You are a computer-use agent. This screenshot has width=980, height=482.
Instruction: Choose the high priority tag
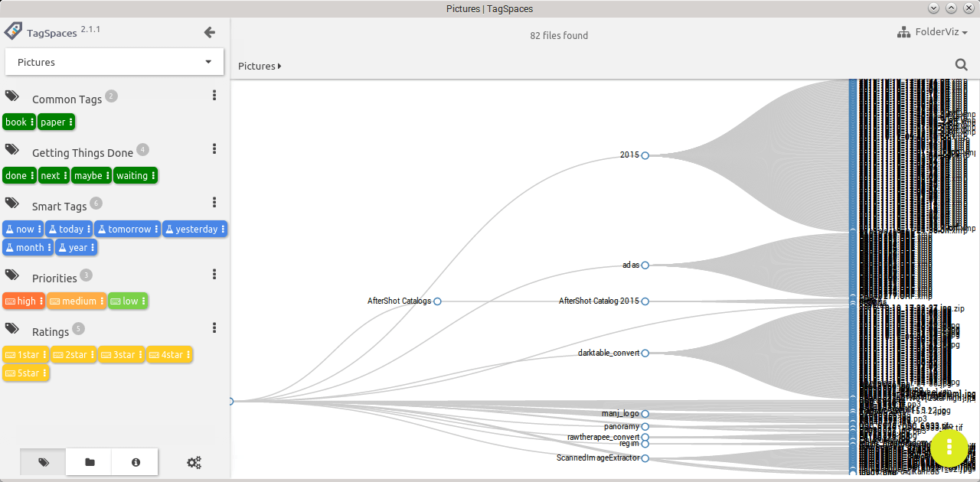pyautogui.click(x=24, y=301)
